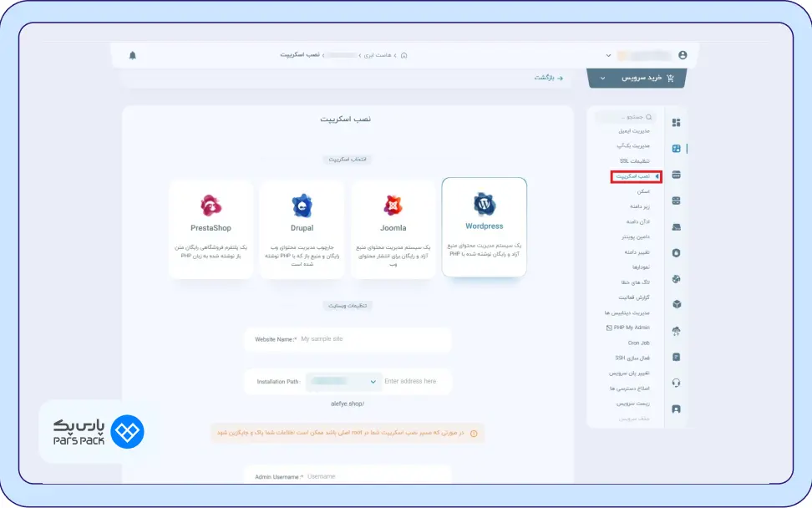
Task: Open ادآن دامنه in the sidebar
Action: pos(638,221)
